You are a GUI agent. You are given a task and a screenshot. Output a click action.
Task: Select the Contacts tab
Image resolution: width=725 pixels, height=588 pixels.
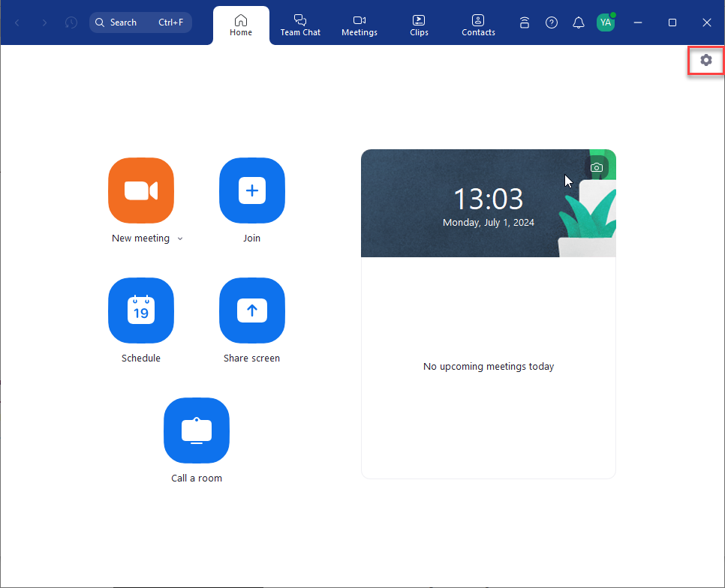[478, 25]
